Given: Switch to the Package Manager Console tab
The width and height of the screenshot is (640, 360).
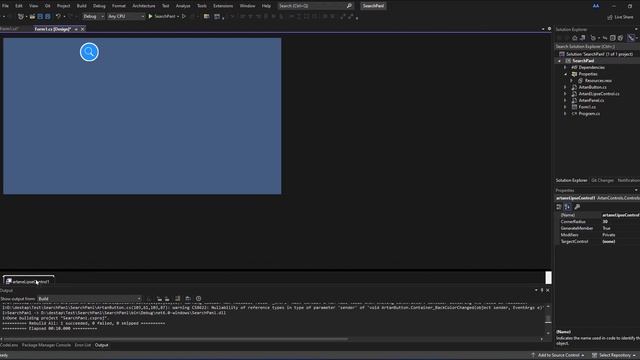Looking at the screenshot, I should click(x=46, y=345).
